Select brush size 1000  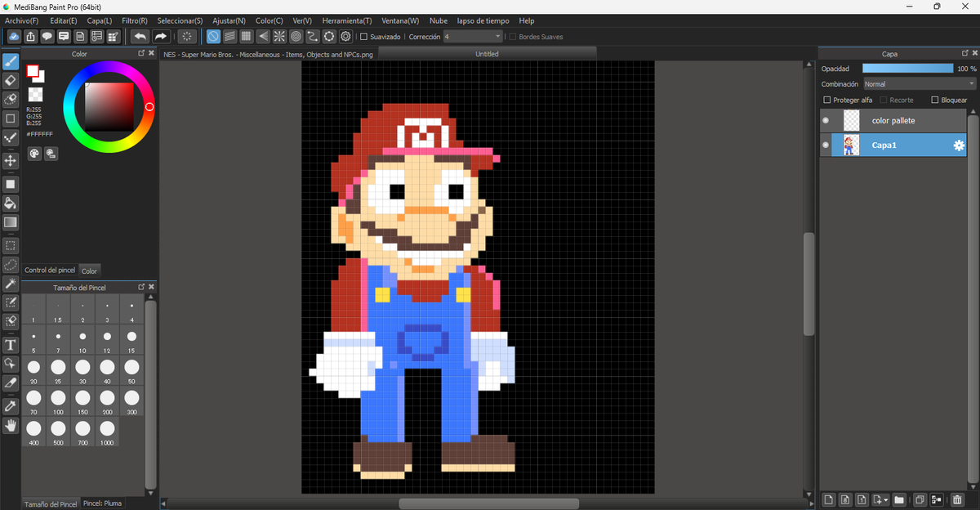pyautogui.click(x=107, y=432)
